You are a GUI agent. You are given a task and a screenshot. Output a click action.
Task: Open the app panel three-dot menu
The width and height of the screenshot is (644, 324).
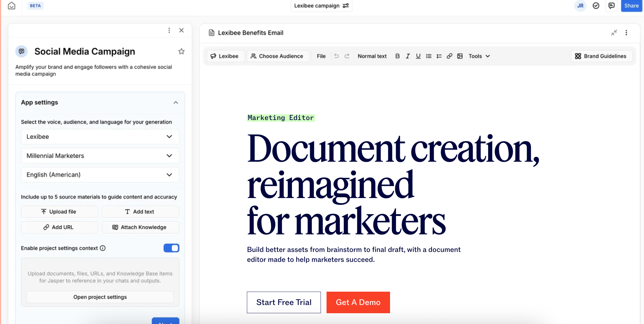[169, 30]
